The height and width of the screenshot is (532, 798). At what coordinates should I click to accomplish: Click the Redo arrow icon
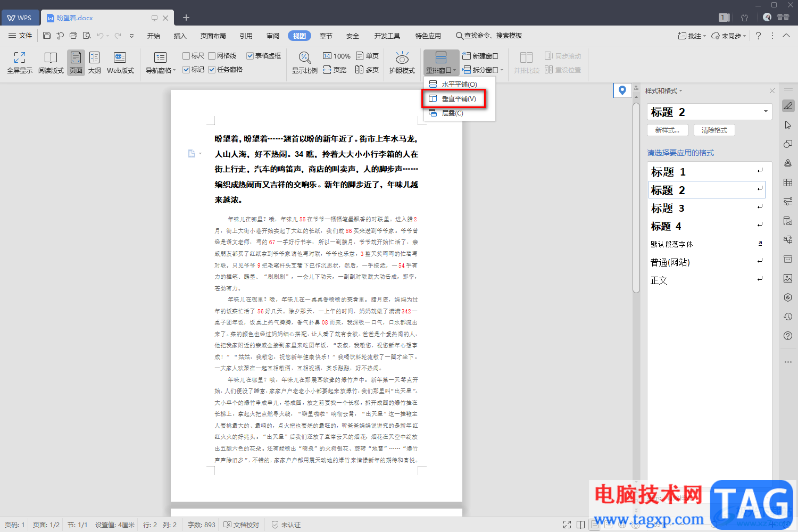tap(118, 36)
